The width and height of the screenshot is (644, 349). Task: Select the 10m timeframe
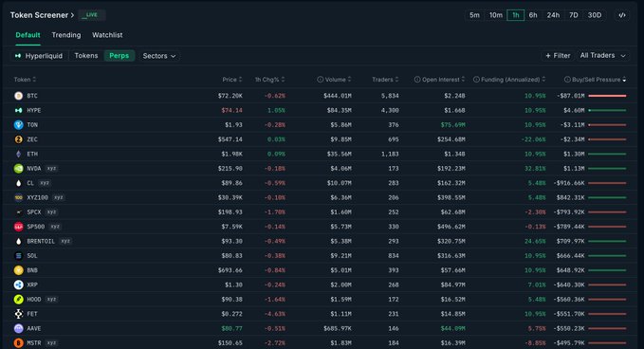(x=496, y=15)
